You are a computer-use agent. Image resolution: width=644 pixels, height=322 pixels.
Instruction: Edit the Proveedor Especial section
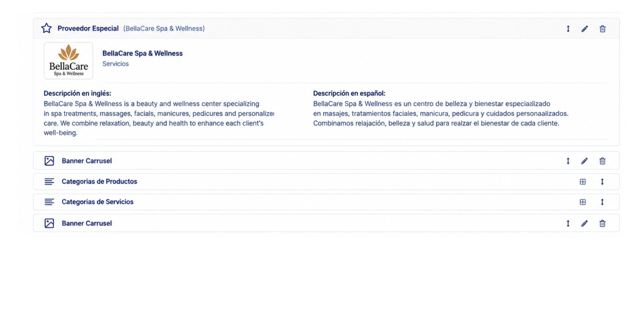(584, 29)
